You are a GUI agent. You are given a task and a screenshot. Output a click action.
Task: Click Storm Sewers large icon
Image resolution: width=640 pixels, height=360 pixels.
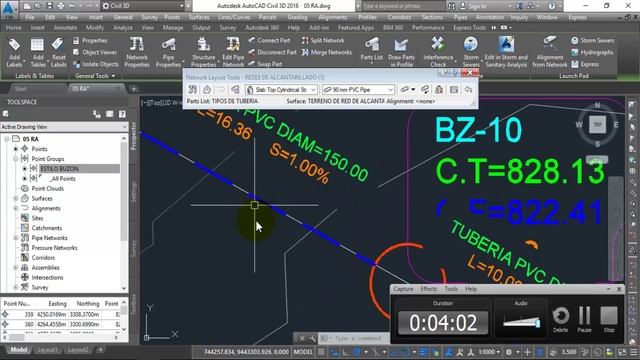click(x=471, y=44)
